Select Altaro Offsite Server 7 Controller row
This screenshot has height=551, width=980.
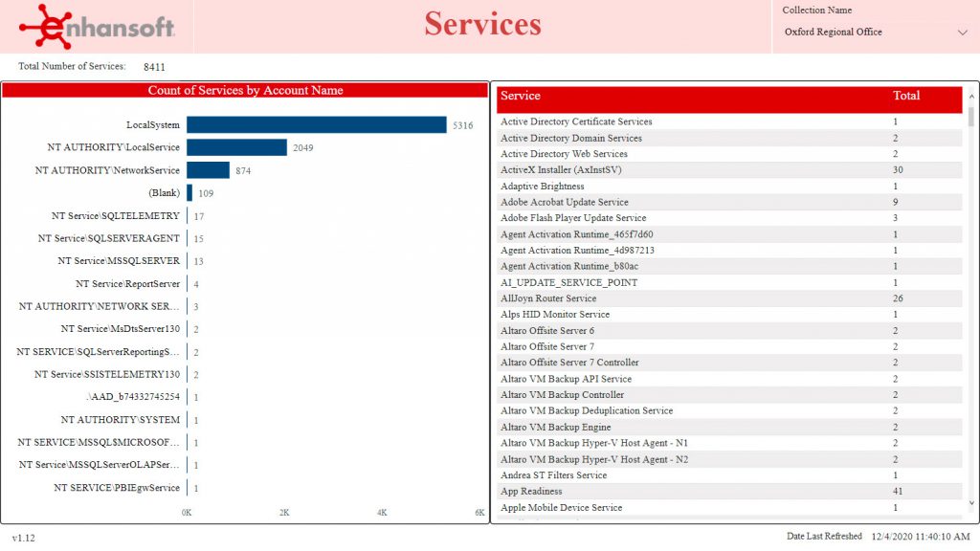tap(729, 363)
